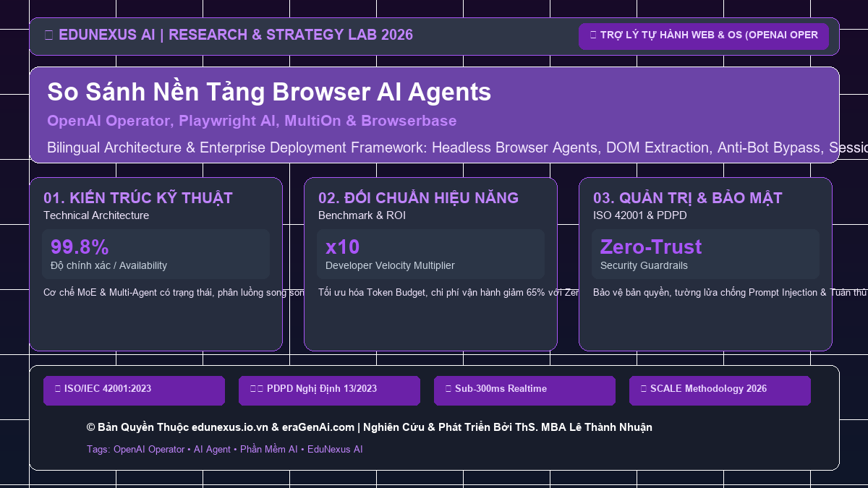868x488 pixels.
Task: Click the Technical Architecture subheading
Action: [96, 215]
